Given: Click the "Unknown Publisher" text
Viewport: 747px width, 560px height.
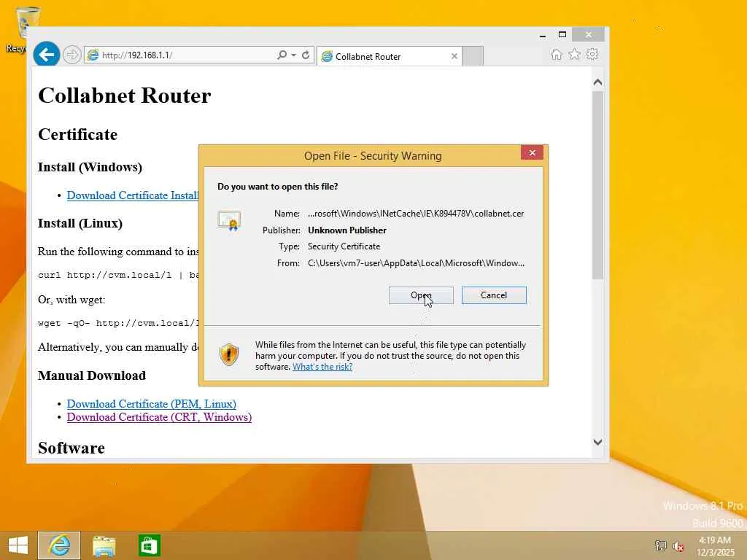Looking at the screenshot, I should (x=347, y=230).
